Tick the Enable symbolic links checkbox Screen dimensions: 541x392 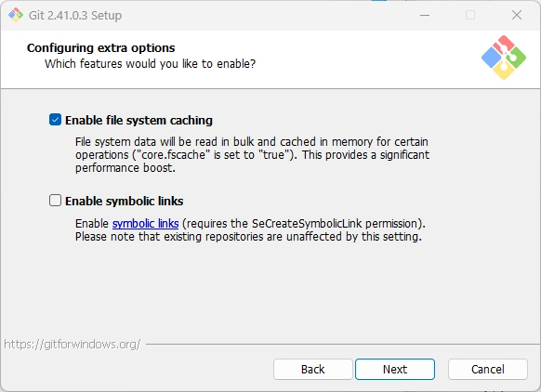[x=55, y=201]
